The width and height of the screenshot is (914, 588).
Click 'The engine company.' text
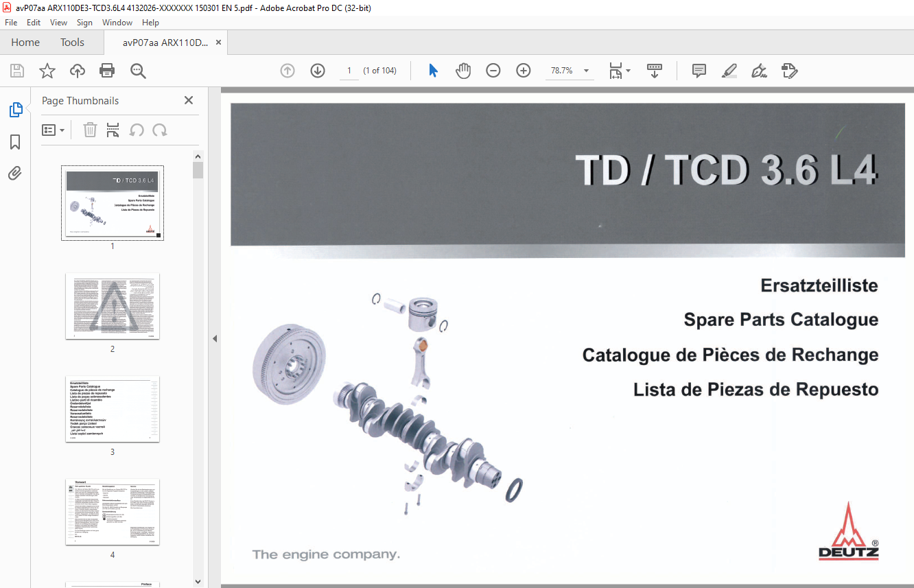pyautogui.click(x=326, y=554)
